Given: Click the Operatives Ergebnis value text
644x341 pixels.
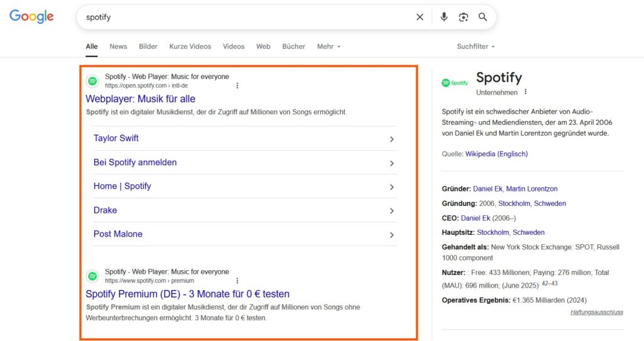Looking at the screenshot, I should tap(550, 300).
